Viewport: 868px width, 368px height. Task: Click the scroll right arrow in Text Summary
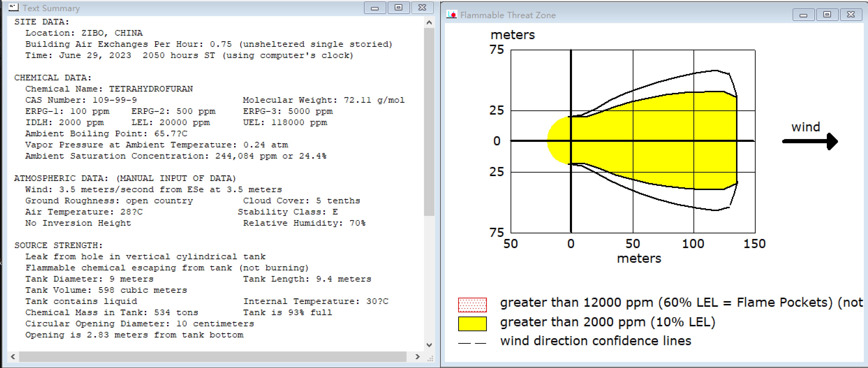(x=417, y=357)
